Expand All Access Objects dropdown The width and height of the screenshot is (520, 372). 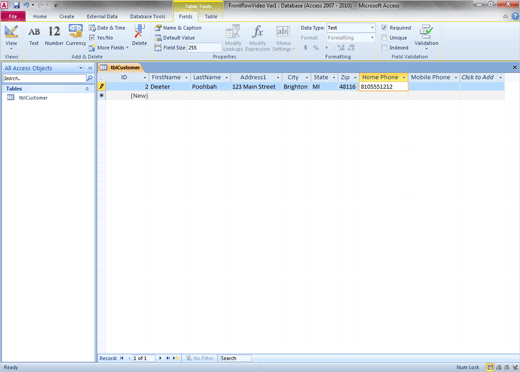(x=80, y=68)
